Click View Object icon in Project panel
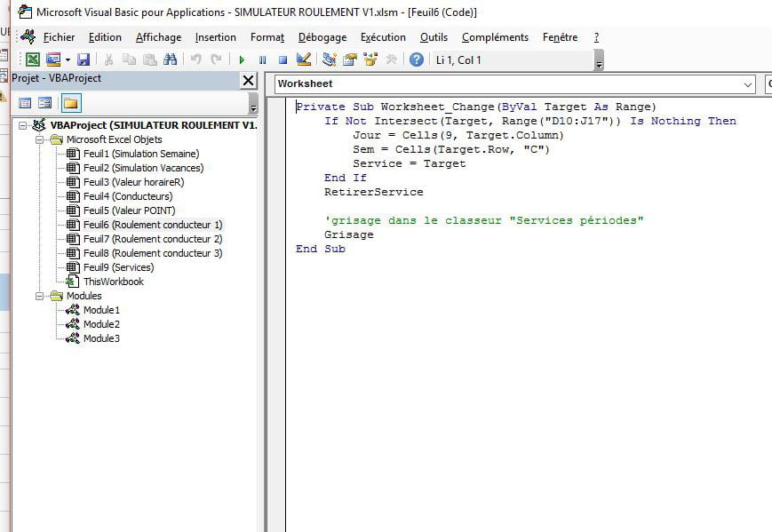The image size is (772, 532). tap(44, 103)
